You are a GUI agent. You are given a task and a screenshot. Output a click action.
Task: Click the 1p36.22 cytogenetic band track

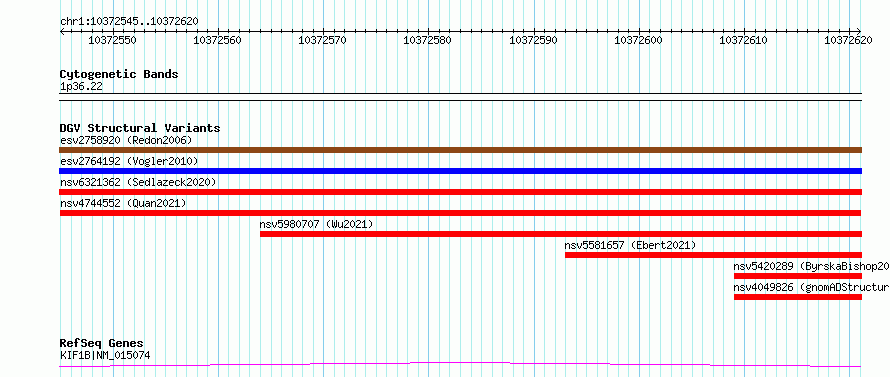[460, 97]
